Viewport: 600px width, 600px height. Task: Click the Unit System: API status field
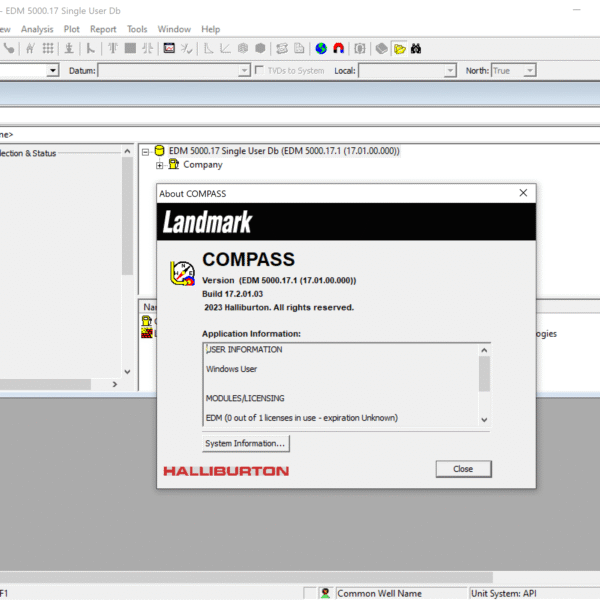click(x=535, y=593)
